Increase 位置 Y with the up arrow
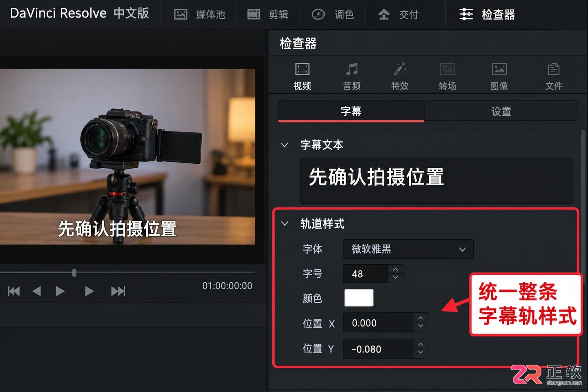Viewport: 588px width, 392px height. tap(421, 344)
